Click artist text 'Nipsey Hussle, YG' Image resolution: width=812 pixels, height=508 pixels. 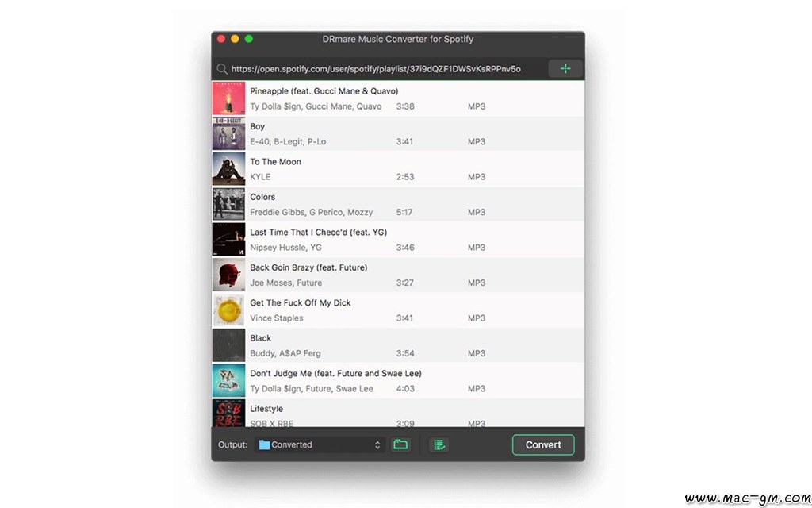tap(285, 248)
